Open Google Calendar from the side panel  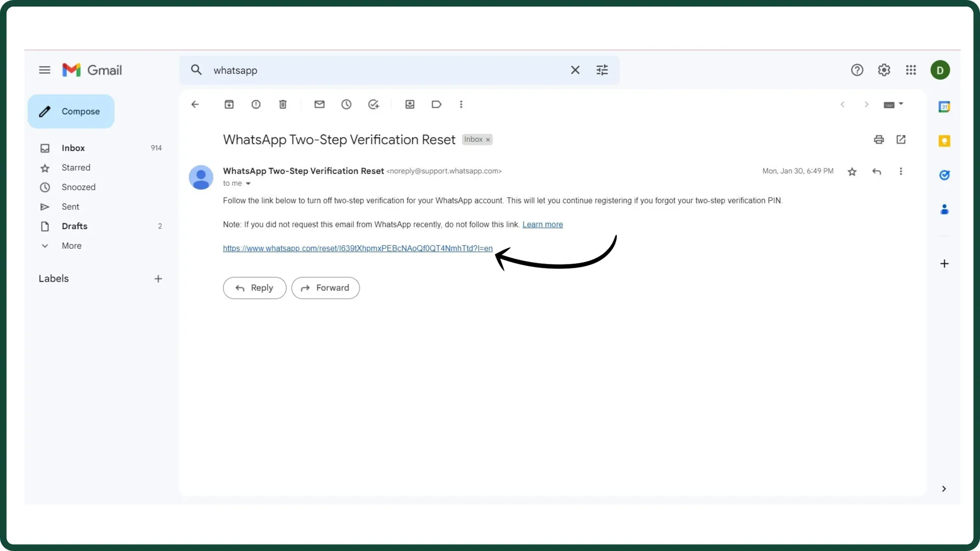(x=944, y=106)
